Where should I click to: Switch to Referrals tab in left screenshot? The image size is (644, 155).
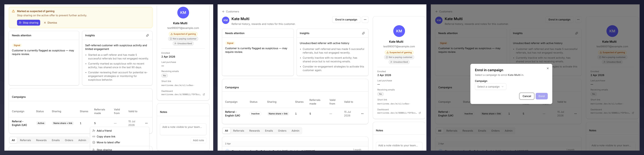click(x=26, y=140)
